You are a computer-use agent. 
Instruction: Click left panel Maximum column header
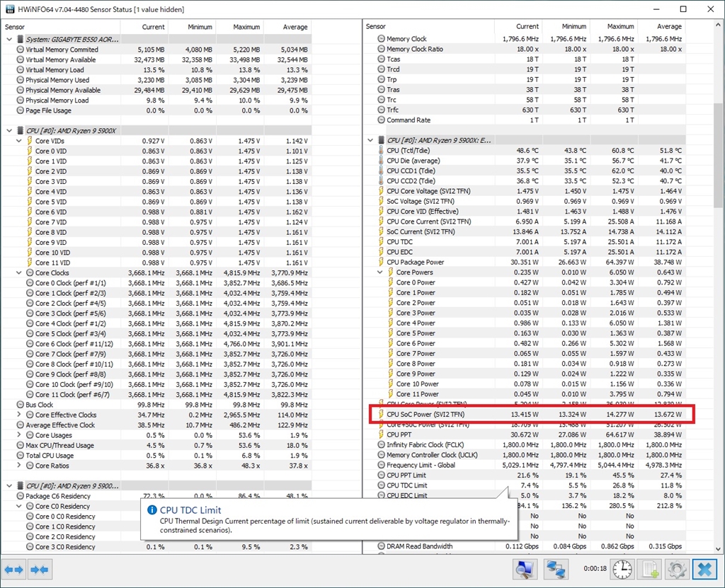click(239, 27)
